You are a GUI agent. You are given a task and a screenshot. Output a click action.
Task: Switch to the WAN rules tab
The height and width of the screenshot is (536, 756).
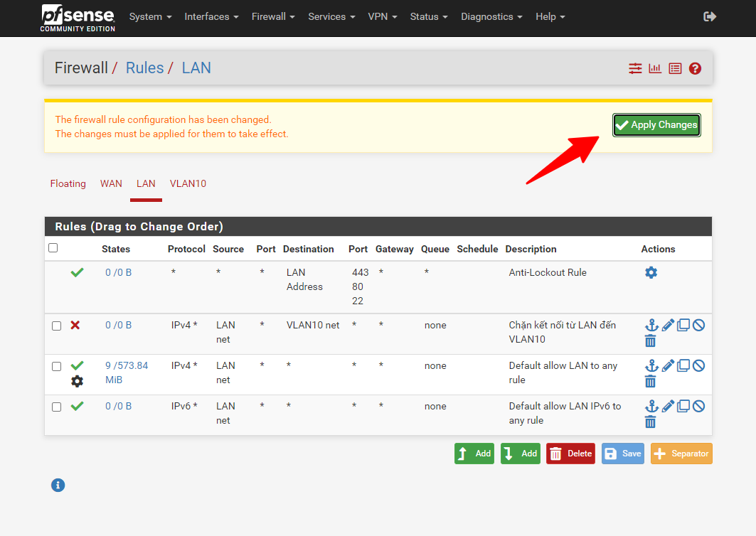coord(111,183)
